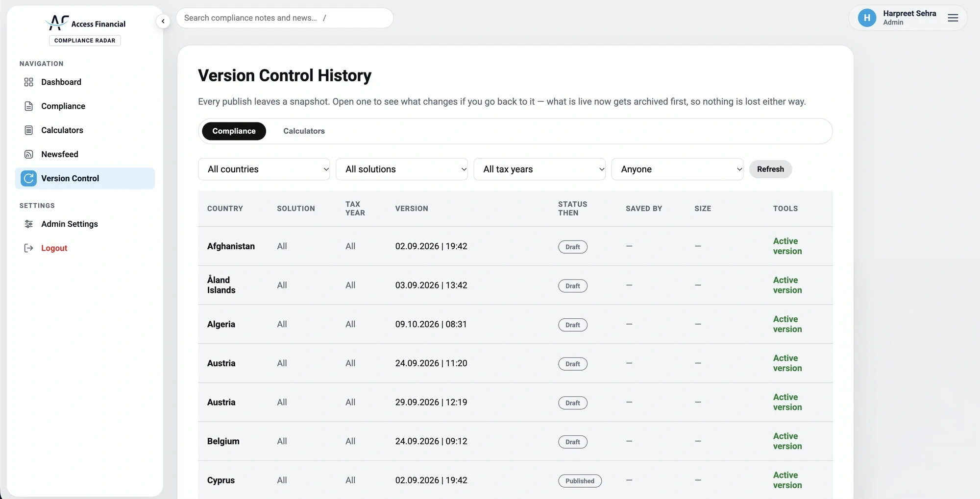Click the Admin Settings sliders icon

click(29, 224)
